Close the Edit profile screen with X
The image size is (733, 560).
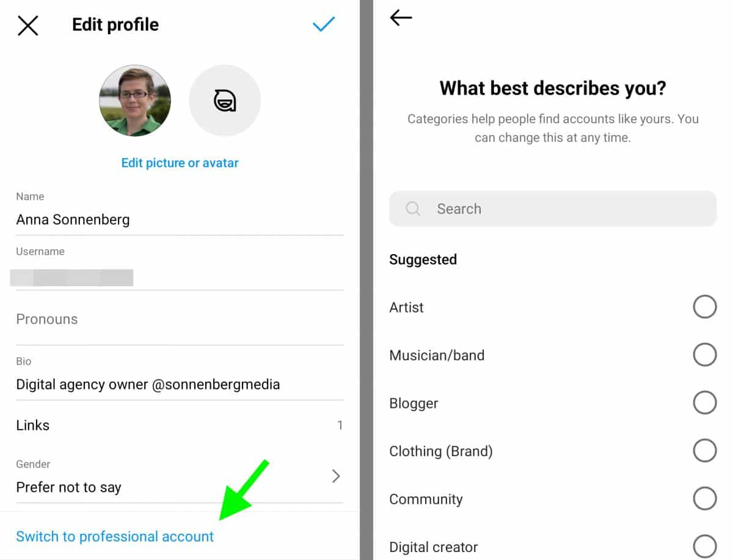(28, 26)
